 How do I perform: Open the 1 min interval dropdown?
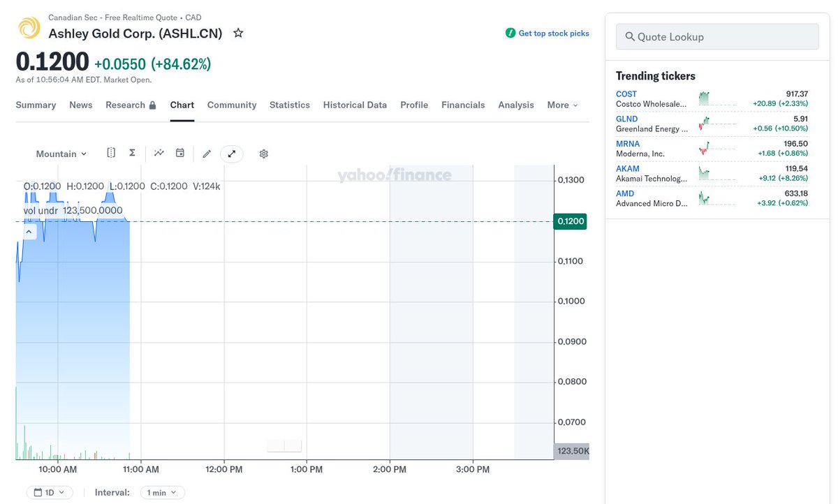(162, 492)
